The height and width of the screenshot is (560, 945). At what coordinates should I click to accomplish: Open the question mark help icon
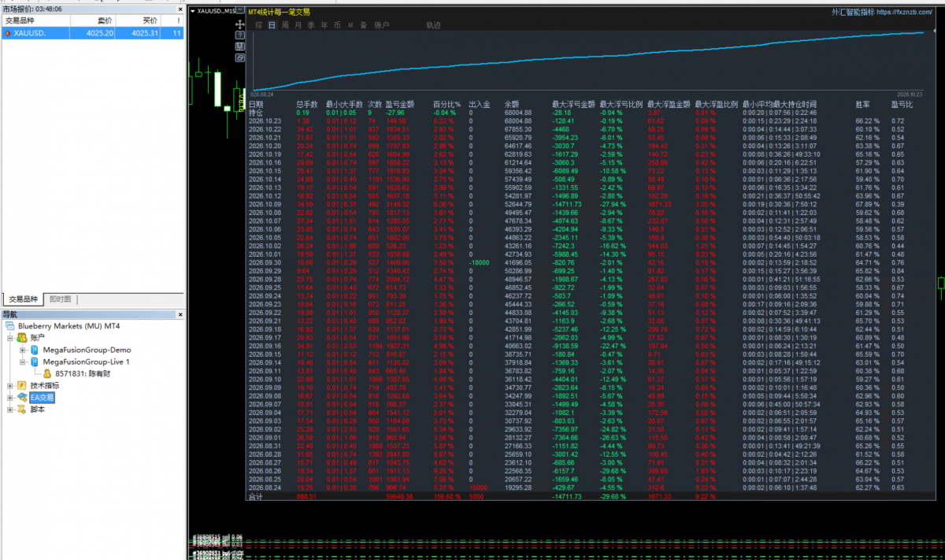239,36
